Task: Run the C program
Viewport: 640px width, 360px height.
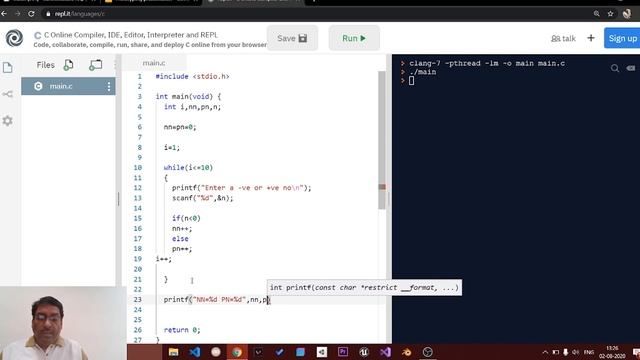Action: [x=354, y=38]
